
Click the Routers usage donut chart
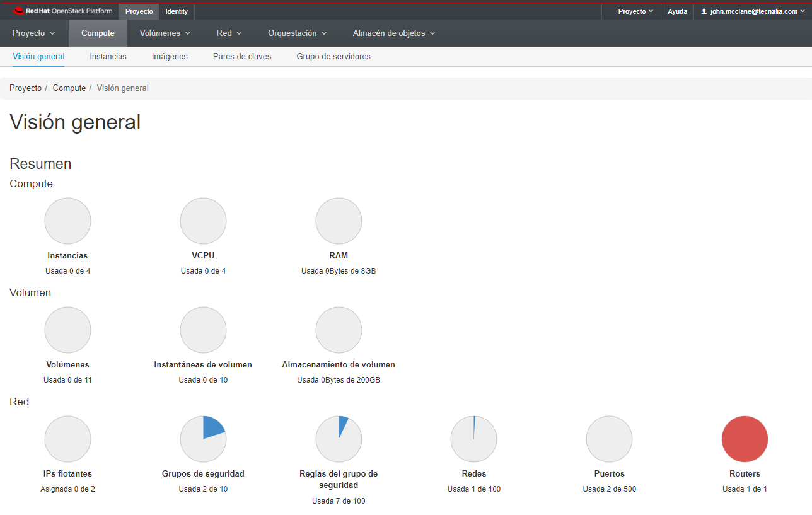pyautogui.click(x=745, y=439)
